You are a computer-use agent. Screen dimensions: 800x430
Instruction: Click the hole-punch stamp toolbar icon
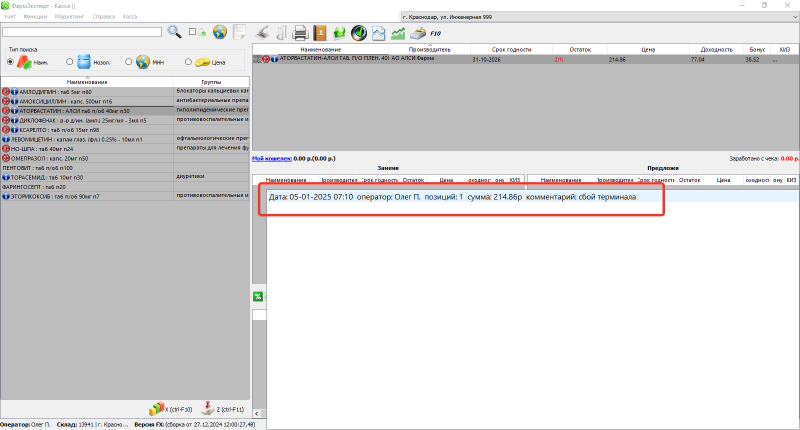click(x=262, y=33)
